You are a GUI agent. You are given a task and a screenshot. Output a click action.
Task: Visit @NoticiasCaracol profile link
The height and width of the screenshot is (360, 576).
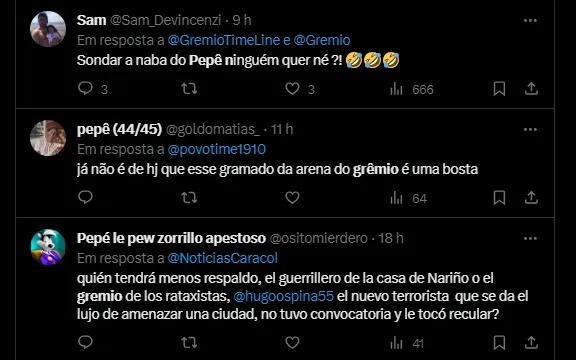pyautogui.click(x=222, y=258)
